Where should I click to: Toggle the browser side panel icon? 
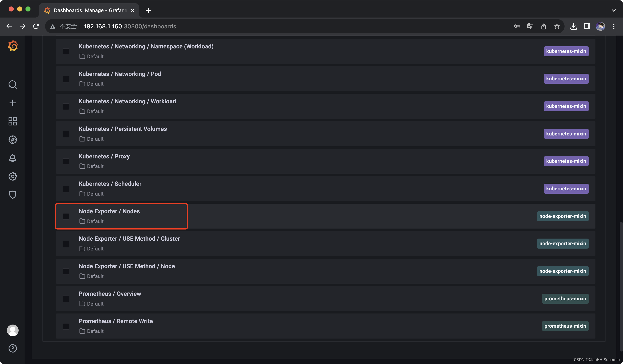click(x=587, y=26)
